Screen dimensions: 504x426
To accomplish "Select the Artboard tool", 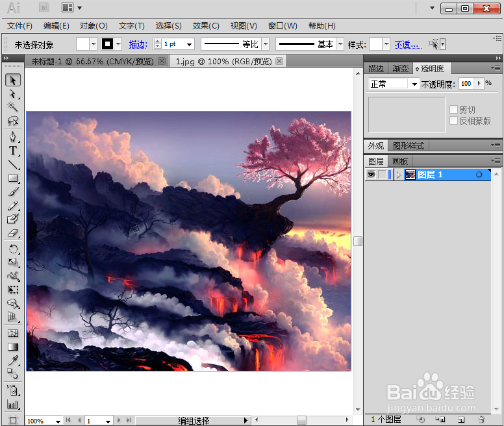I will tap(13, 420).
